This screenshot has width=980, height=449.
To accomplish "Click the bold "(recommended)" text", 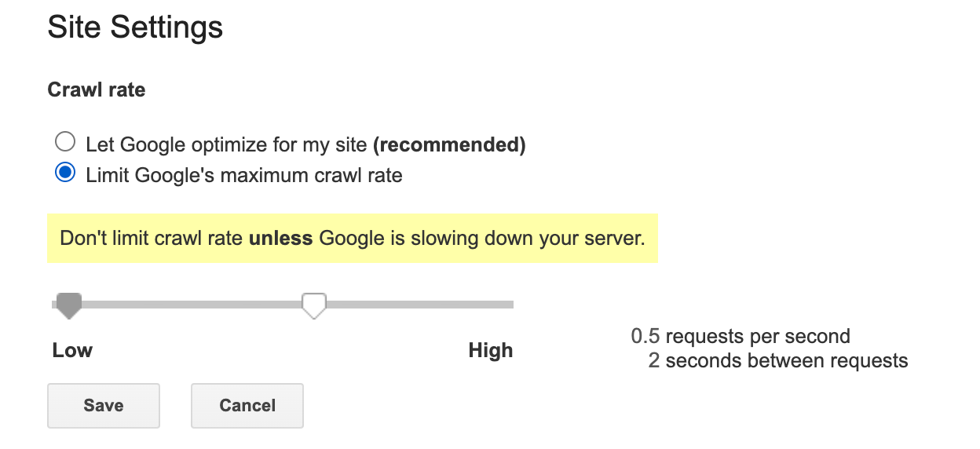I will point(448,144).
